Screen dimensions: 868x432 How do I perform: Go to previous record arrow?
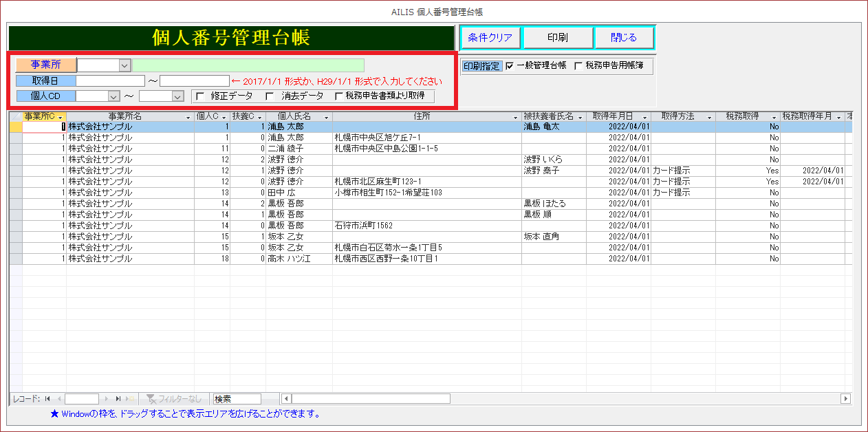pos(58,398)
